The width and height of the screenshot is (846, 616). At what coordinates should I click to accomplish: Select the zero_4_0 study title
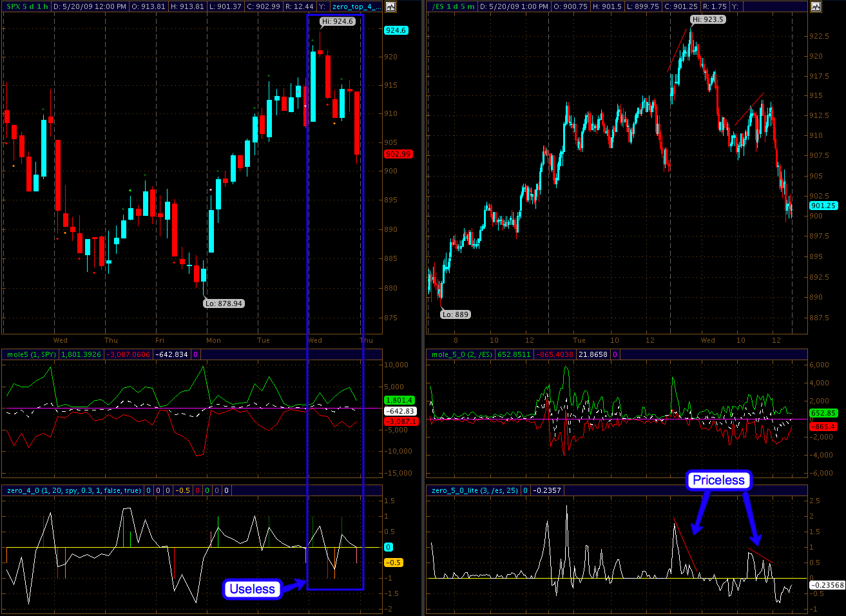tap(74, 490)
